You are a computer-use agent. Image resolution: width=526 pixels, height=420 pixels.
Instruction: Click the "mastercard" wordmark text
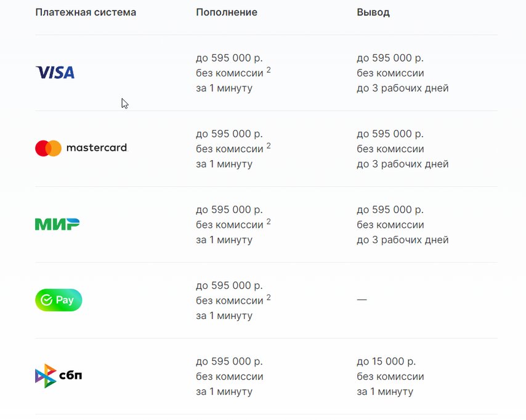(x=96, y=148)
